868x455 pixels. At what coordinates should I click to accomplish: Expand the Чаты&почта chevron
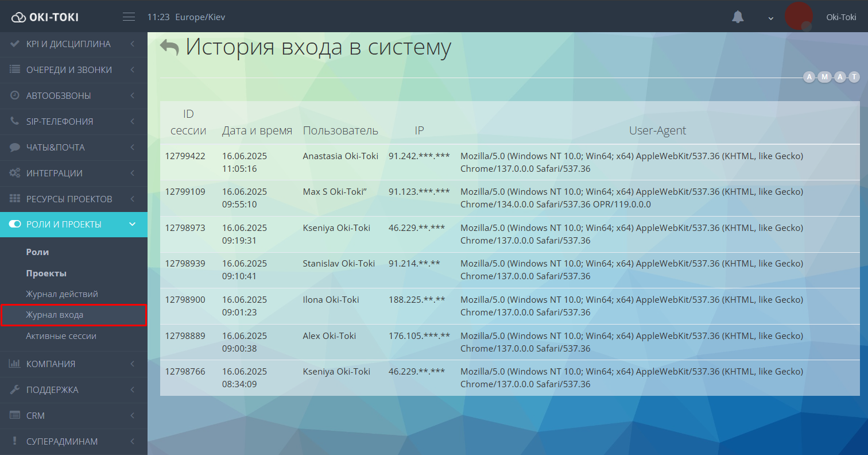point(133,147)
